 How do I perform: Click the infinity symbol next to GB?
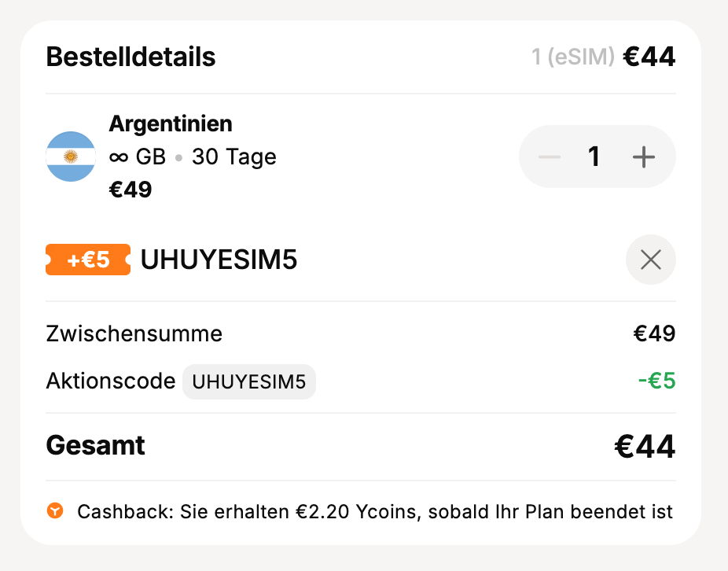[x=118, y=157]
